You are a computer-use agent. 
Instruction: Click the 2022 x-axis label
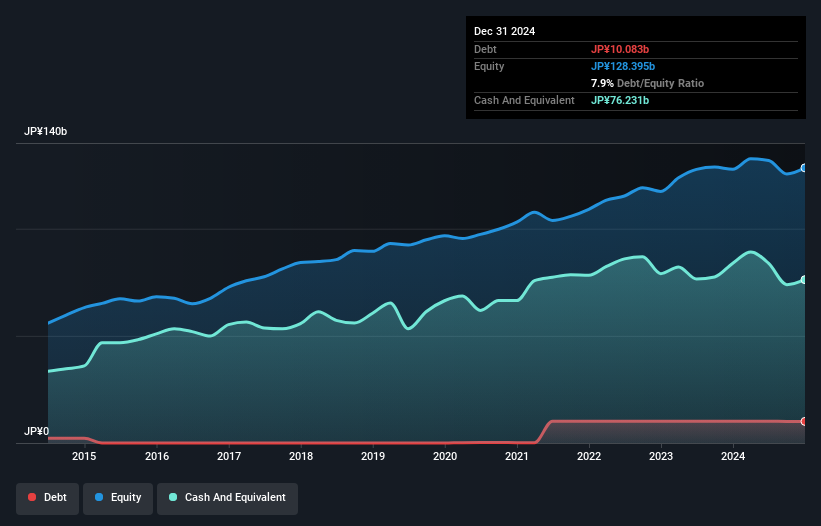[589, 456]
